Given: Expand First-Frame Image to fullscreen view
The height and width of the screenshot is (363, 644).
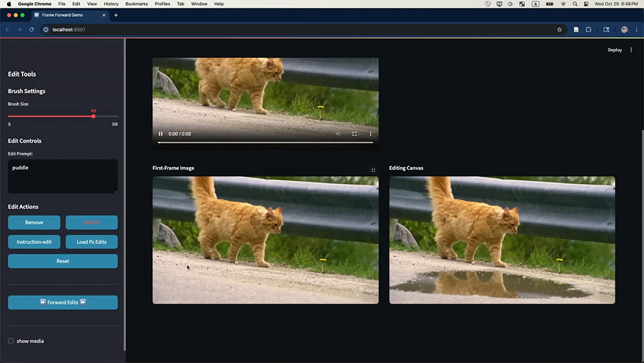Looking at the screenshot, I should 373,170.
